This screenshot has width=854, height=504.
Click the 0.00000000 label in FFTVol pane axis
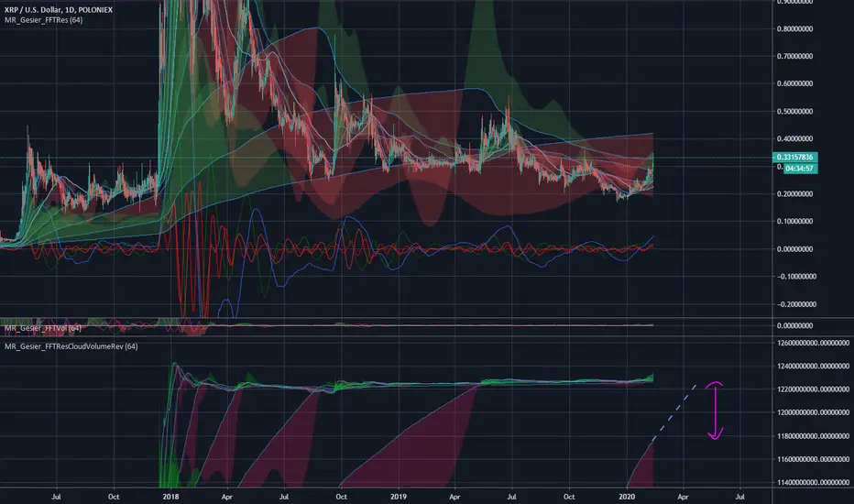coord(794,326)
